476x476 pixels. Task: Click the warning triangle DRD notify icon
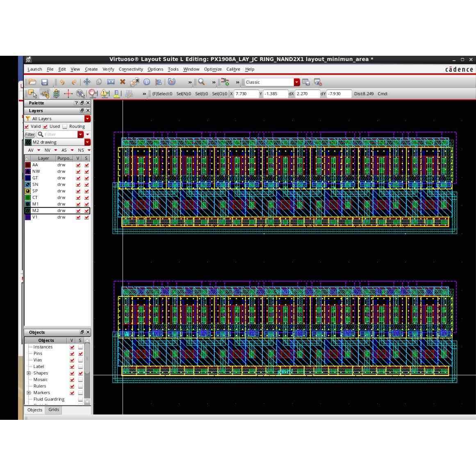(105, 94)
